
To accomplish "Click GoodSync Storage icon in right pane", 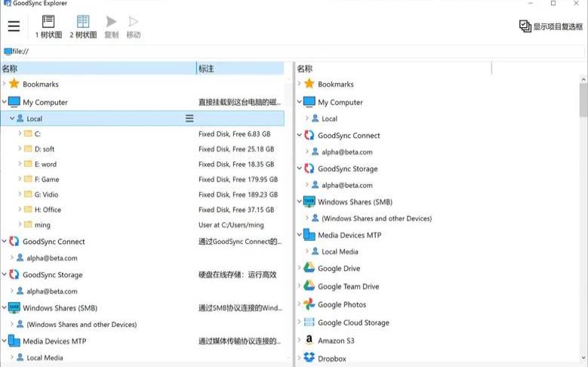I will click(x=309, y=168).
